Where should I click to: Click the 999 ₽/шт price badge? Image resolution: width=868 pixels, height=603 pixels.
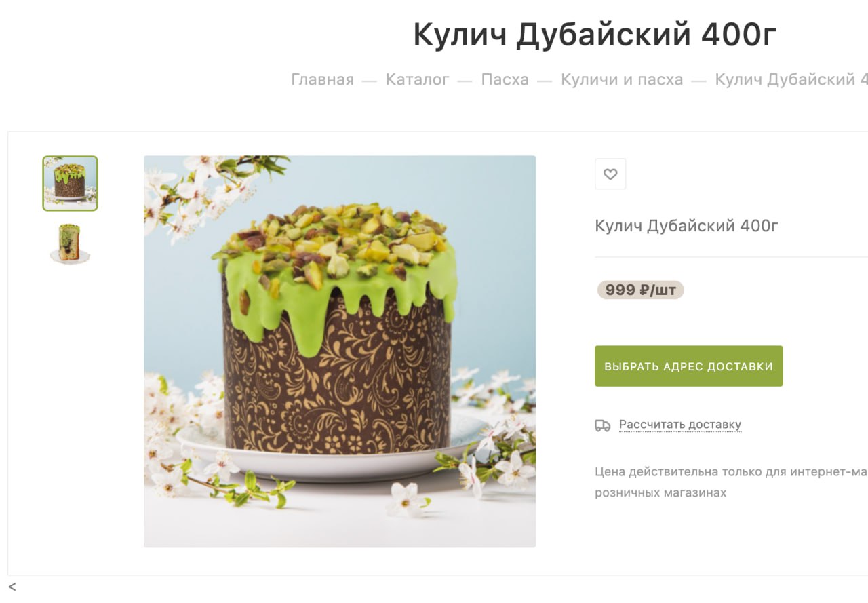[641, 290]
